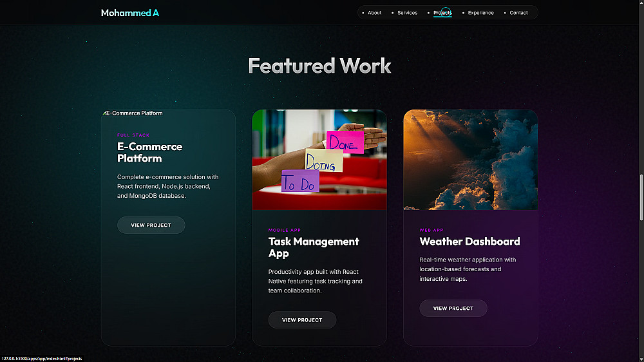Click the E-Commerce Platform card title
Viewport: 644px width, 362px height.
point(149,152)
